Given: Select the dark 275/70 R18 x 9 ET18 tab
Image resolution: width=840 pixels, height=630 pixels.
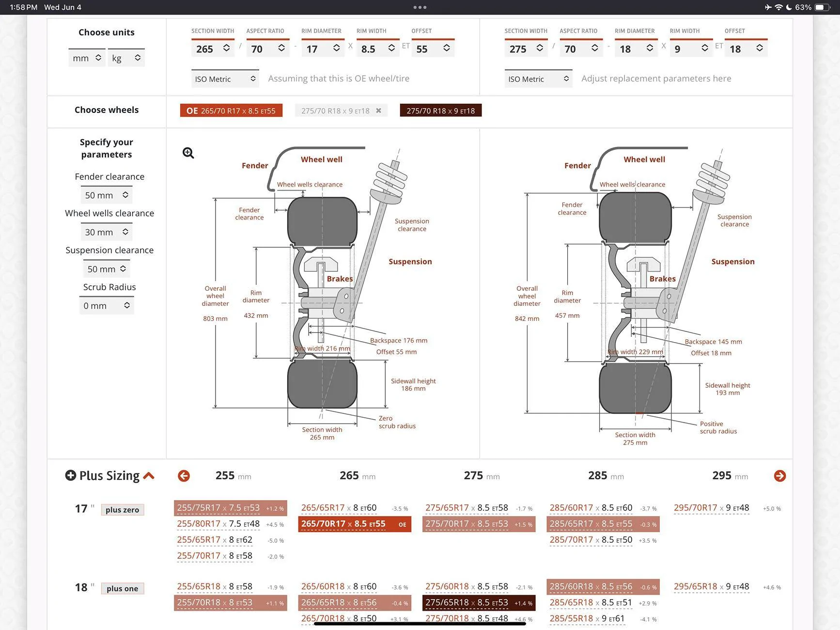Looking at the screenshot, I should click(440, 110).
